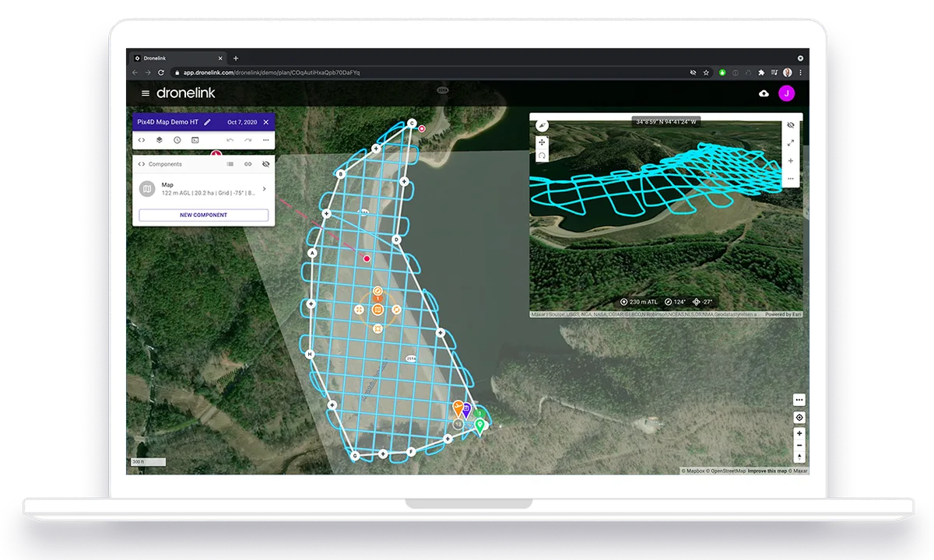The width and height of the screenshot is (934, 560).
Task: Click the Components header code icon
Action: click(x=142, y=164)
